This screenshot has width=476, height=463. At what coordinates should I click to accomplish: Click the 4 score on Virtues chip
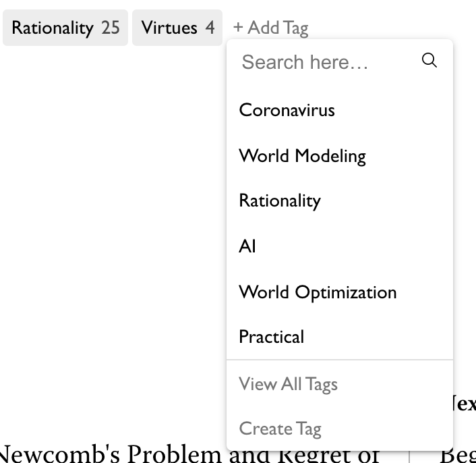coord(210,28)
